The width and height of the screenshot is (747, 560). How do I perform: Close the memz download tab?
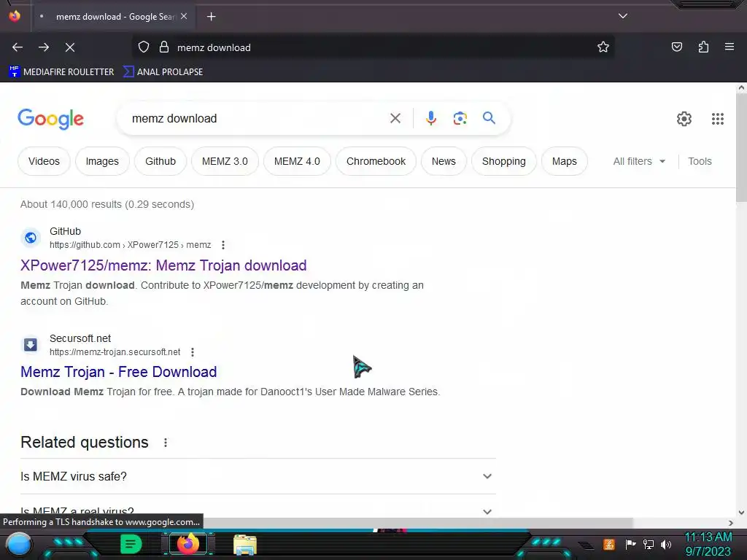coord(184,16)
